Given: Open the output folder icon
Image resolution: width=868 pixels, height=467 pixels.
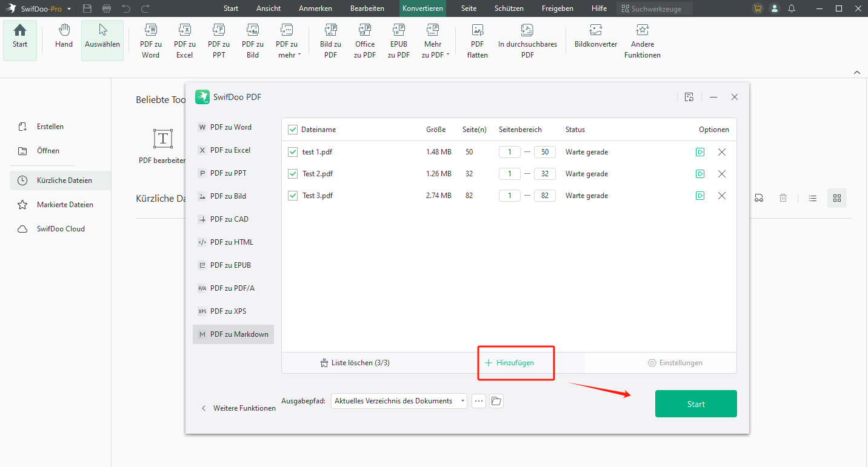Looking at the screenshot, I should coord(496,401).
